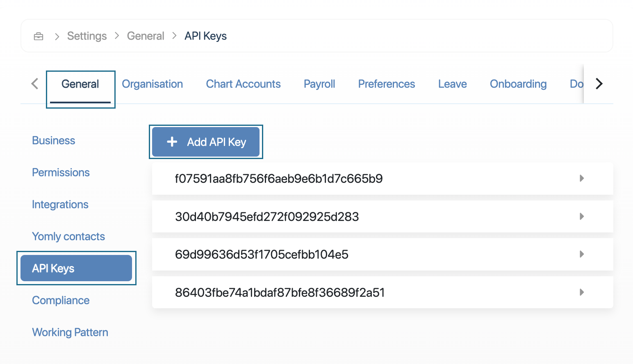633x364 pixels.
Task: Click the briefcase home icon in breadcrumb
Action: pos(39,36)
